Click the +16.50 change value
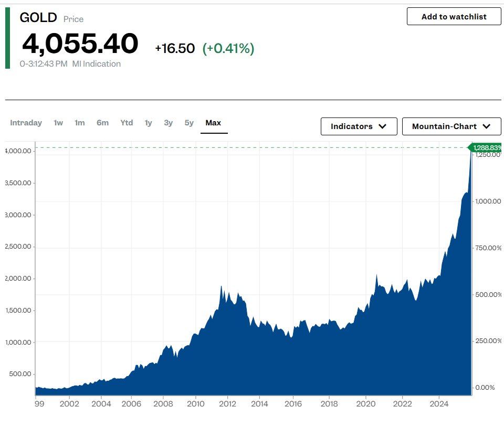504x428 pixels. (x=175, y=48)
